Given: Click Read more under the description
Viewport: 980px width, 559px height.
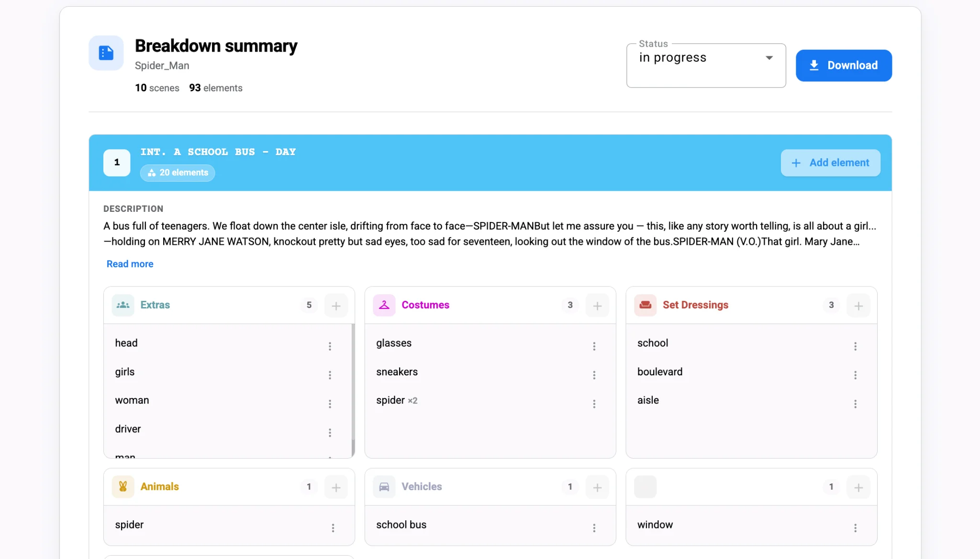Looking at the screenshot, I should click(130, 264).
